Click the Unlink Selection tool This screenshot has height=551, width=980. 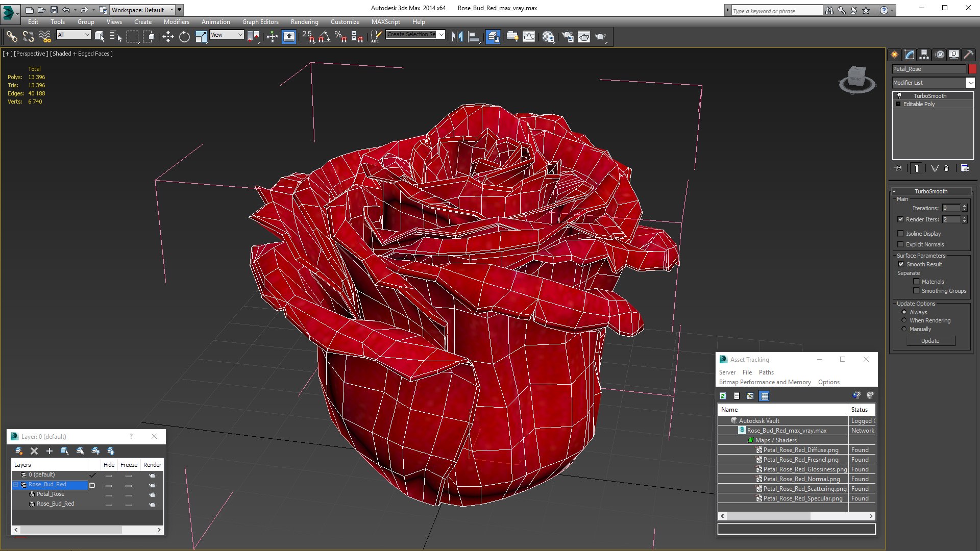point(28,36)
